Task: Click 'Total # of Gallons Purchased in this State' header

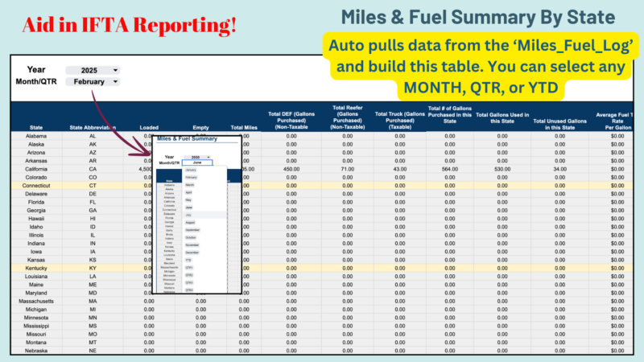Action: click(x=450, y=115)
